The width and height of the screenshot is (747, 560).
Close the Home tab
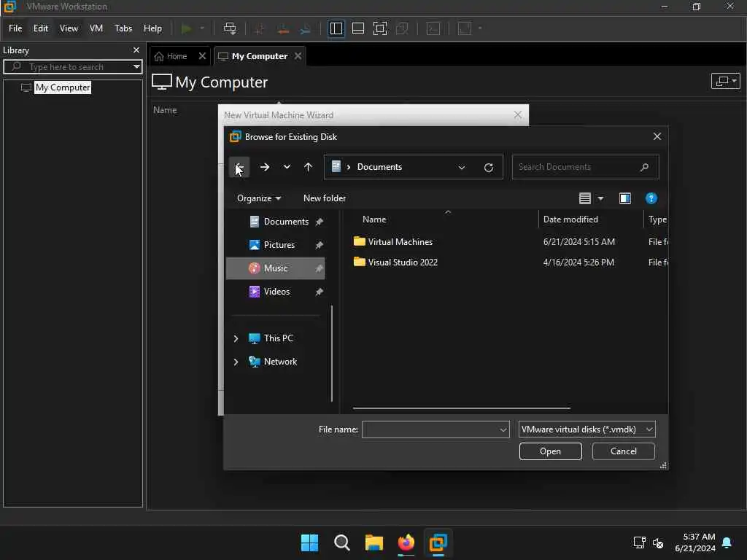click(x=202, y=56)
